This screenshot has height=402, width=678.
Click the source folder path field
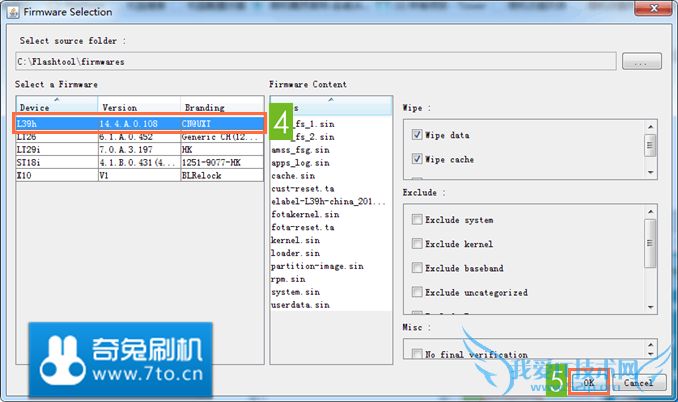[x=316, y=61]
